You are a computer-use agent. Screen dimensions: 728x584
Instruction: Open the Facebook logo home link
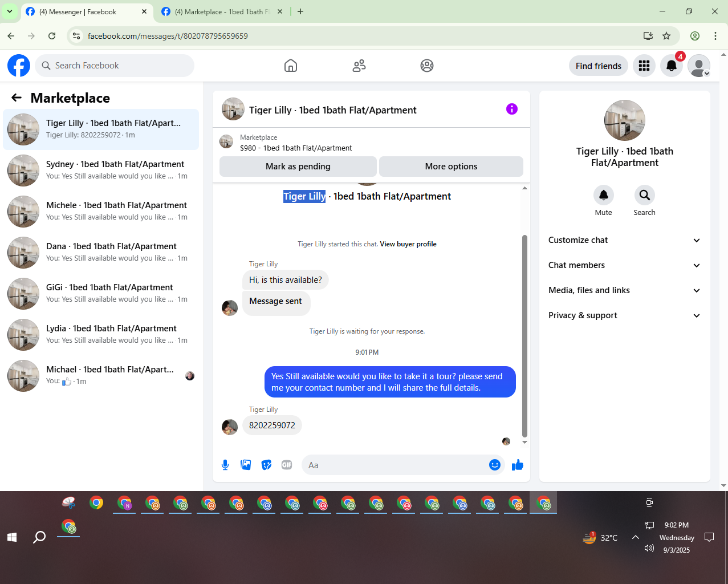point(19,66)
